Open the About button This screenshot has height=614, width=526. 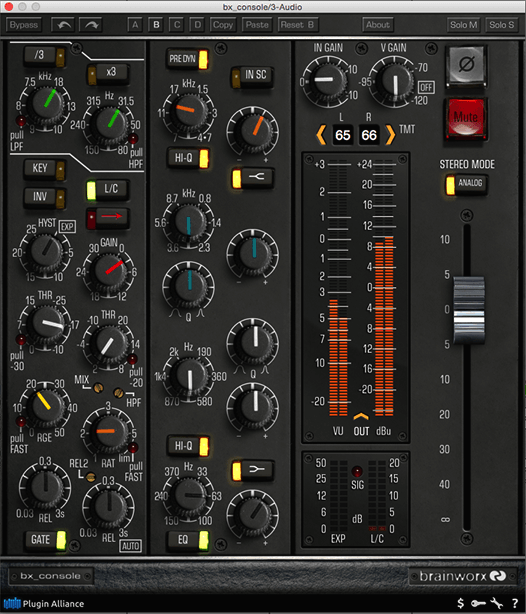(378, 25)
